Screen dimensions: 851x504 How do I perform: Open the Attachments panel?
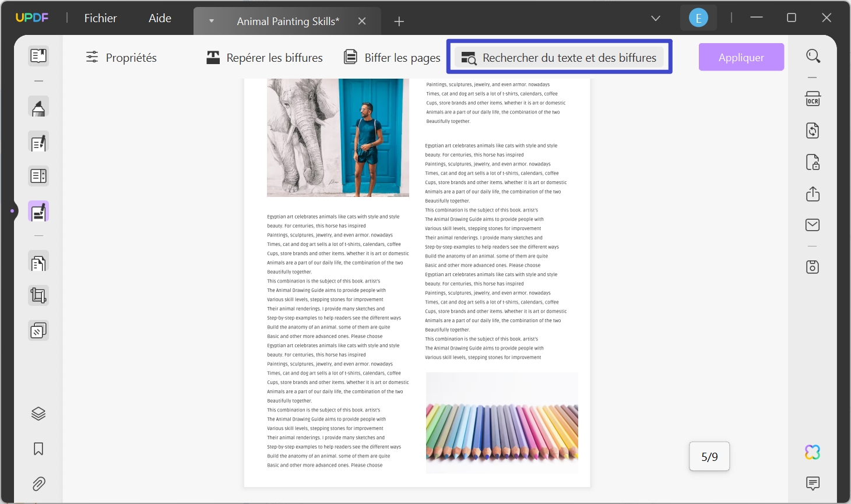pos(38,484)
